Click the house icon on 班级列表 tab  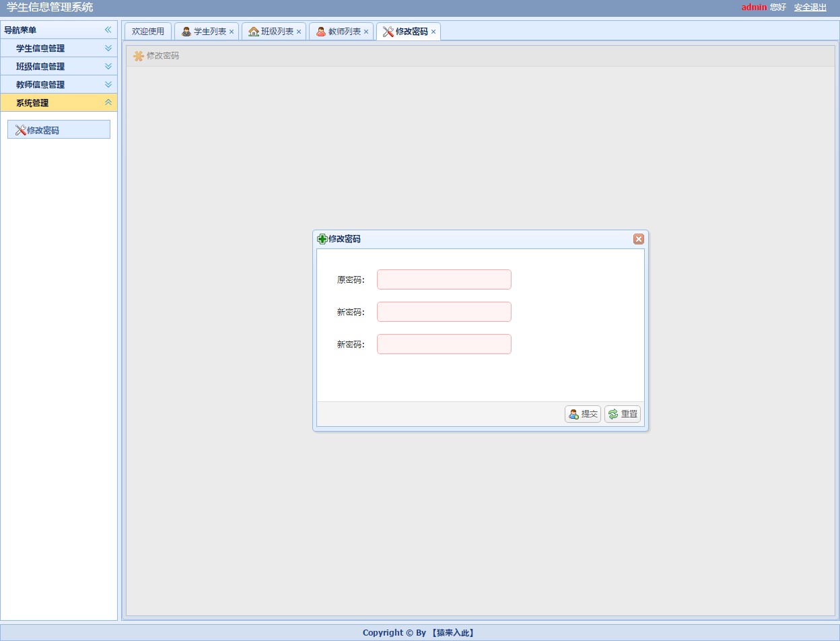point(254,32)
